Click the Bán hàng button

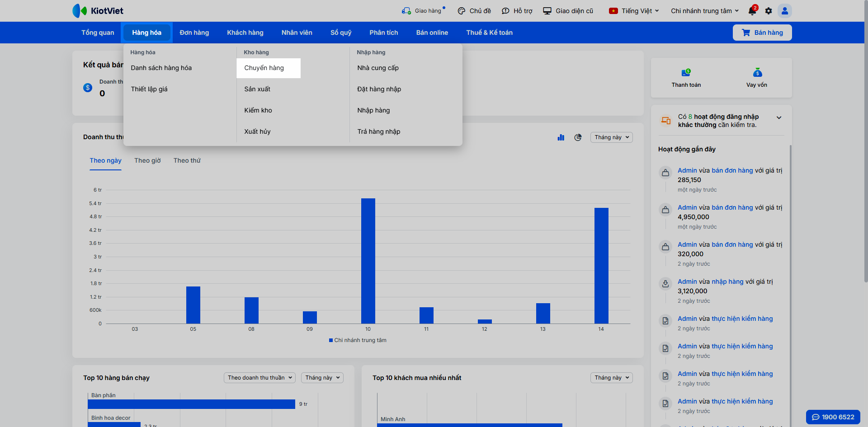[x=762, y=33]
